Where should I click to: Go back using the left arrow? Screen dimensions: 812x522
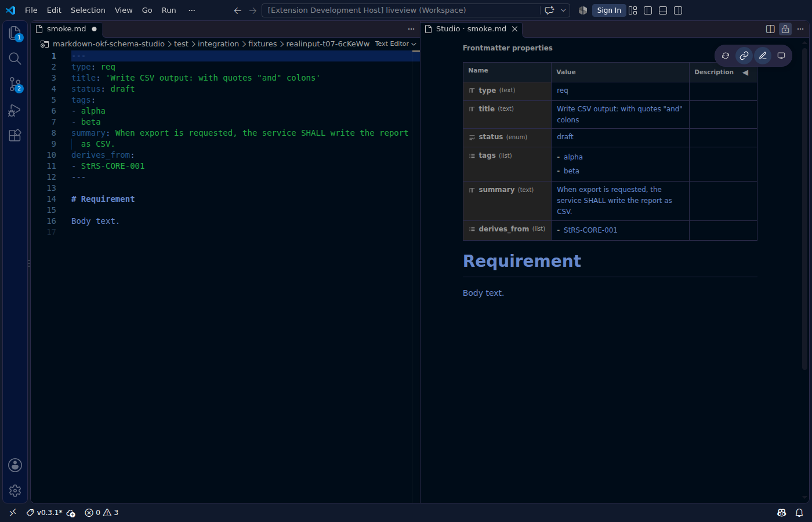[x=238, y=10]
